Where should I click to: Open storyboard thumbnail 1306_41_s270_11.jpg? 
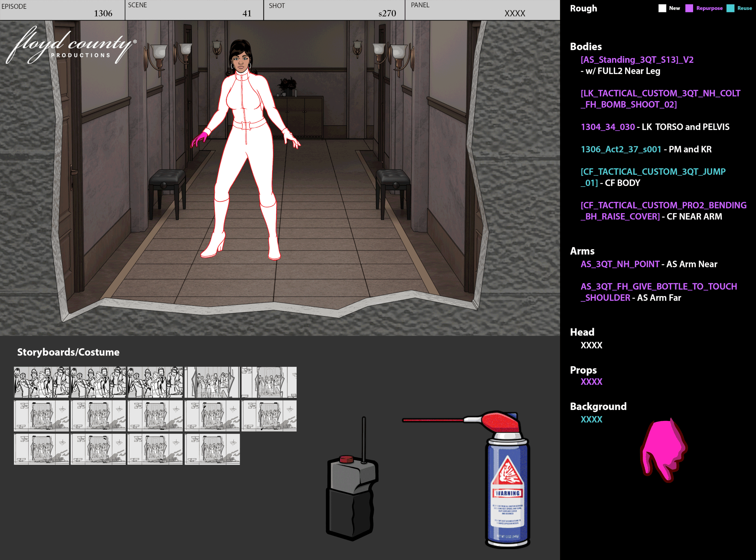coord(41,449)
